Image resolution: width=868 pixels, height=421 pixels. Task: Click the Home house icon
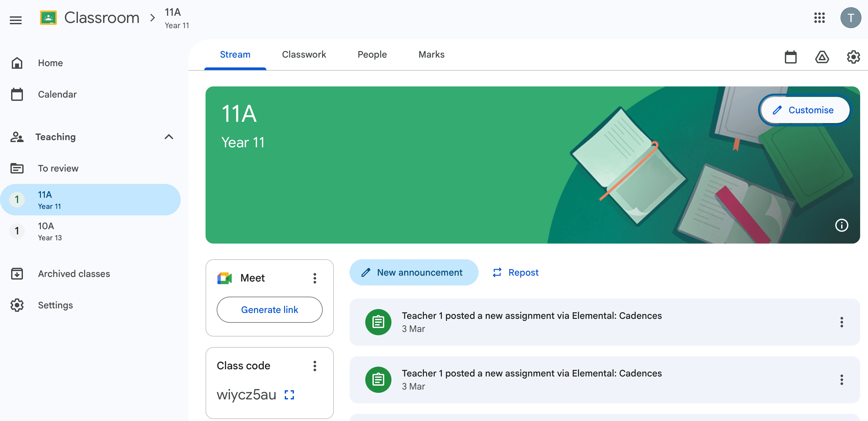(x=17, y=63)
